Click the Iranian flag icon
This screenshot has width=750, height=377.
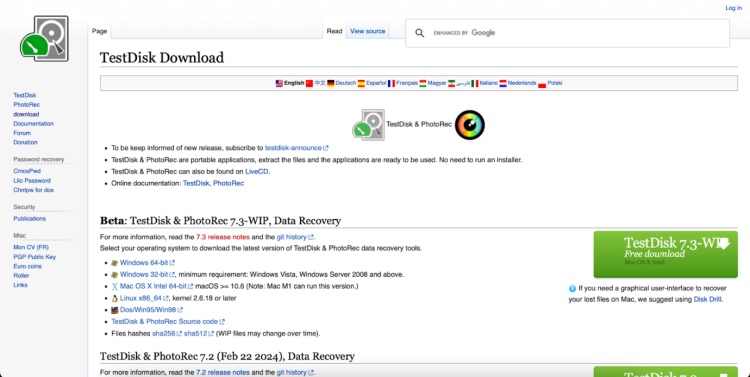(451, 83)
